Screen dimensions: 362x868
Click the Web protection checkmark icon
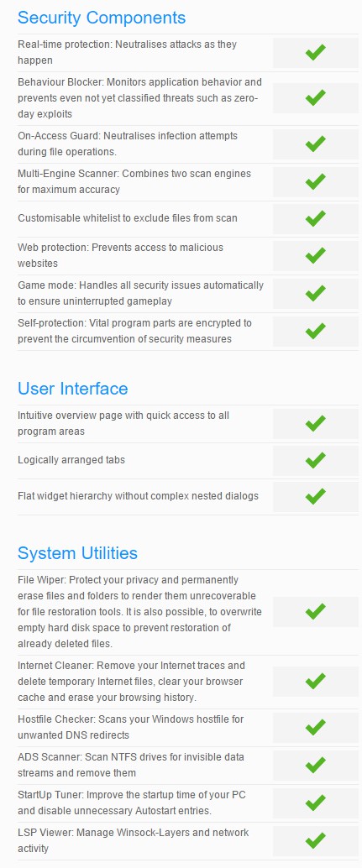coord(316,256)
